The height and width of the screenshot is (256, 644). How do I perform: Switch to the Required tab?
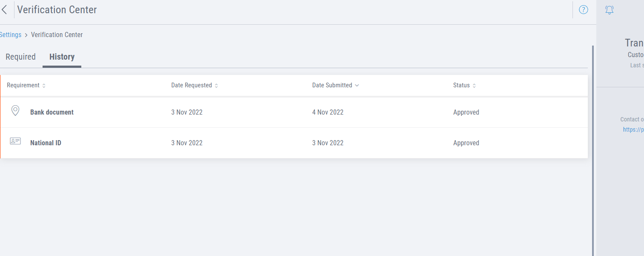point(20,57)
